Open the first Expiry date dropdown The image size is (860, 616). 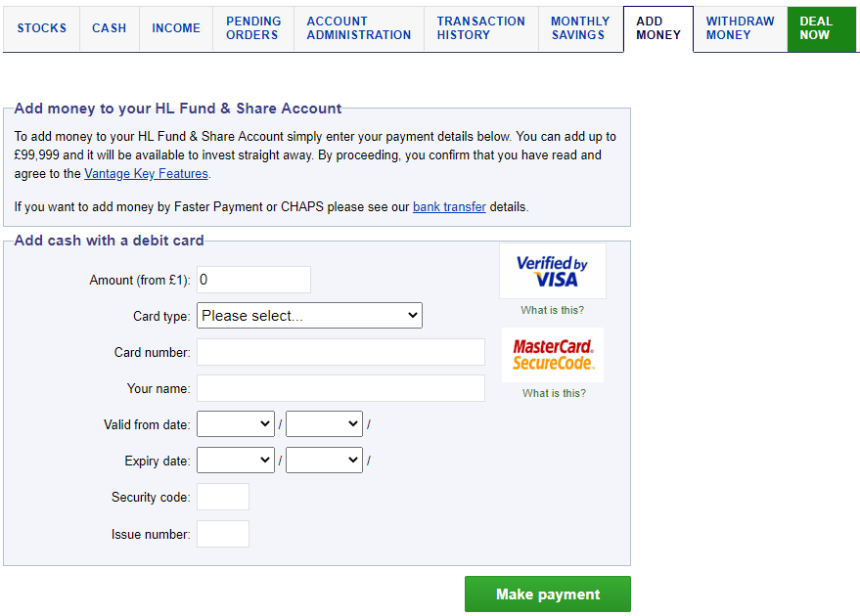click(235, 461)
